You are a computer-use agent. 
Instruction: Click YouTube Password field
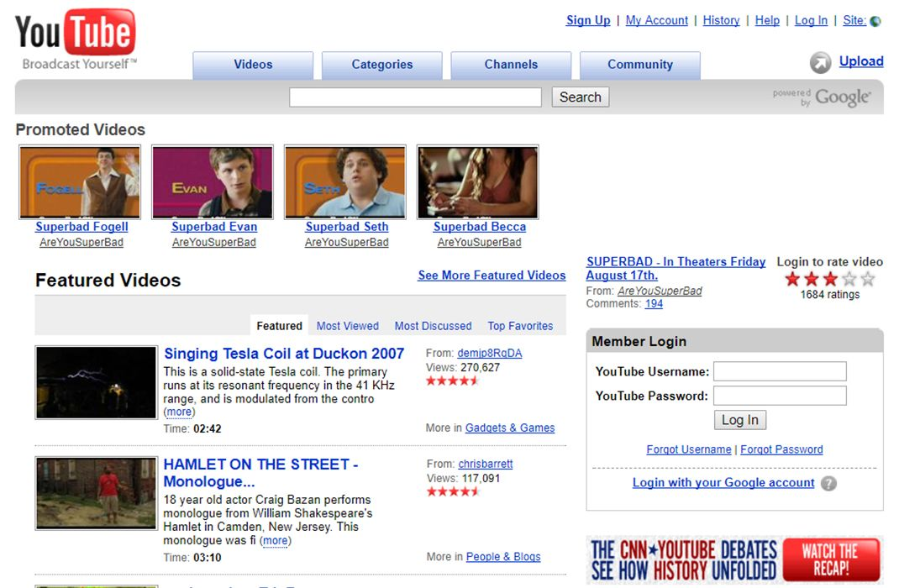coord(780,396)
